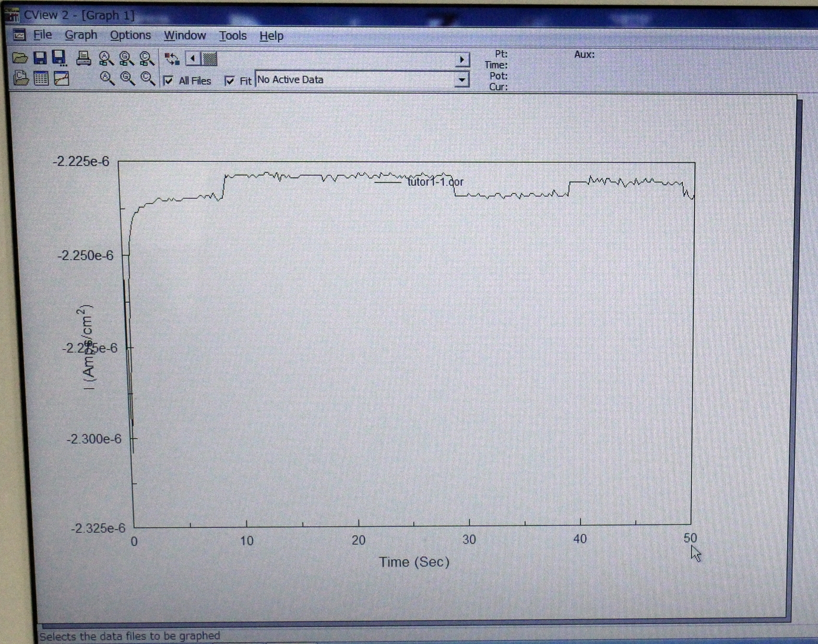This screenshot has width=818, height=644.
Task: Click the Time (Sec) axis title
Action: coord(414,562)
